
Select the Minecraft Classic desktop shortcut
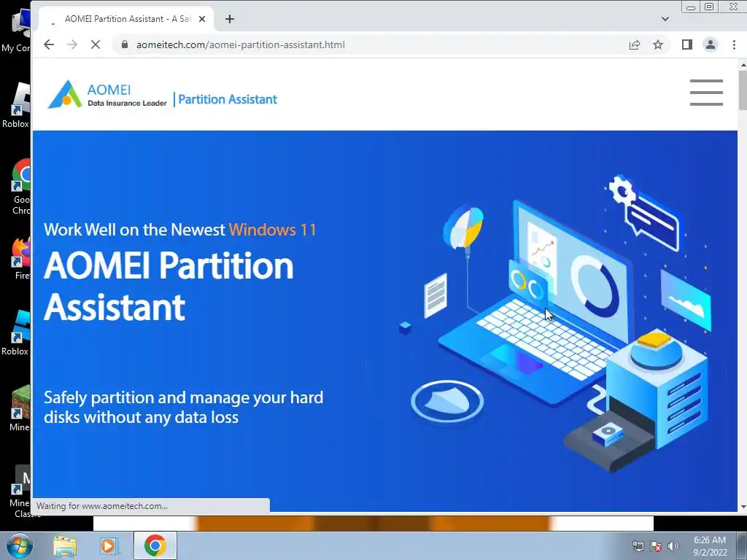pos(19,492)
